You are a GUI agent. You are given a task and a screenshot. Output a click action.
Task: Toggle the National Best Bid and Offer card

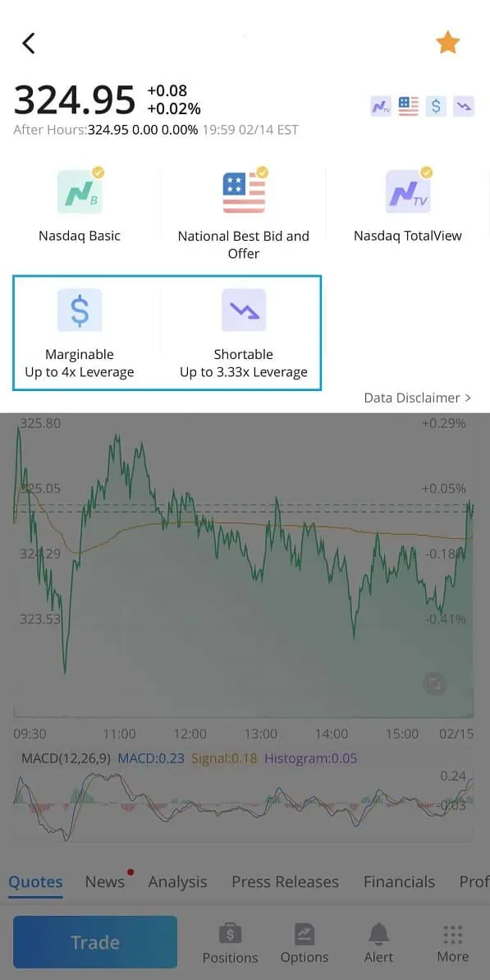coord(243,209)
